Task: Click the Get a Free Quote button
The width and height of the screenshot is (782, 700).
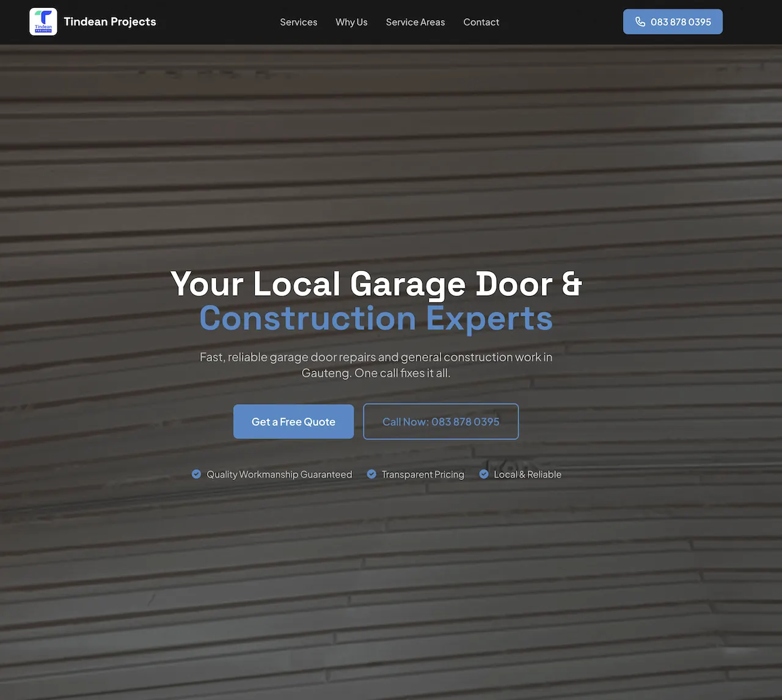Action: tap(293, 421)
